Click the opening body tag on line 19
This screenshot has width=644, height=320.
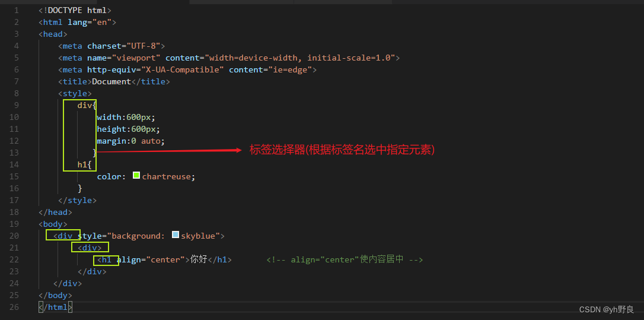[53, 224]
